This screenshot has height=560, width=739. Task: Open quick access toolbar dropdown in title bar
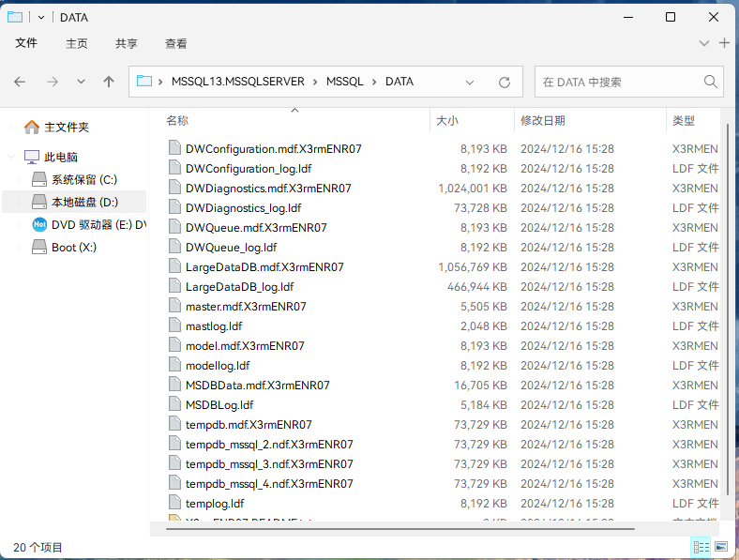[41, 18]
